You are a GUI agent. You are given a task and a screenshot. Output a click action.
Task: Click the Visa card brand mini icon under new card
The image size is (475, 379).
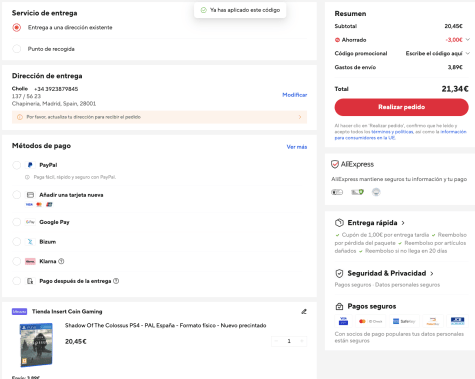click(x=29, y=204)
